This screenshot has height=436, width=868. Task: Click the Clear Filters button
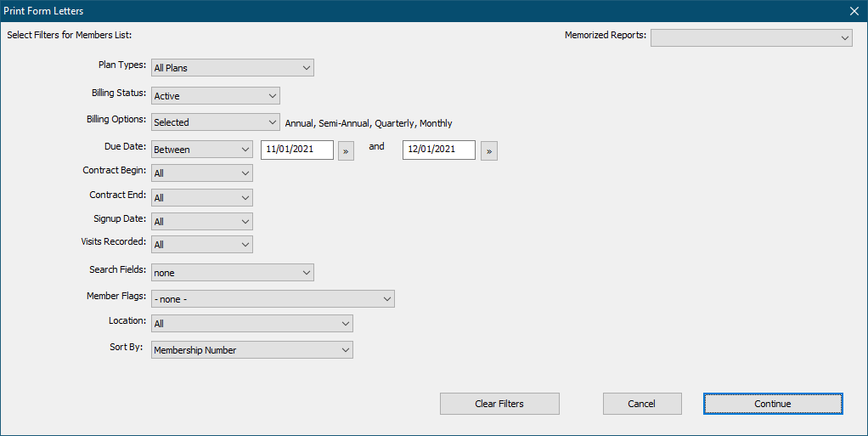click(x=499, y=404)
